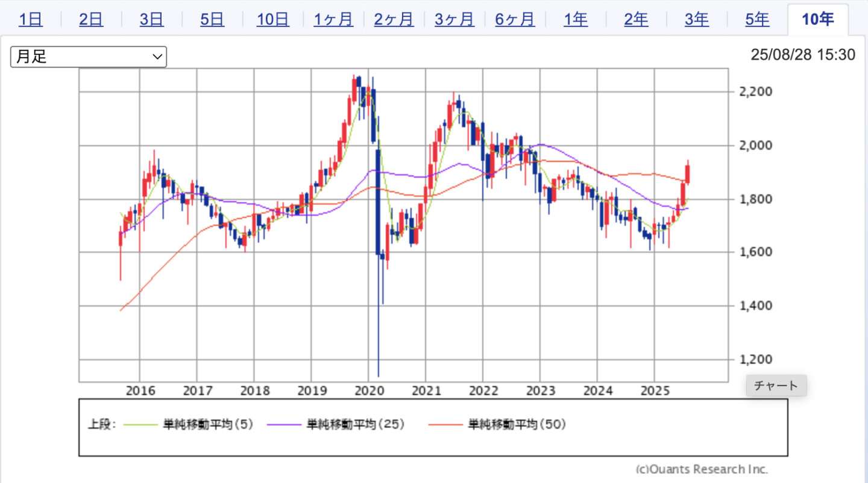Choose the 5年 period tab
Image resolution: width=868 pixels, height=483 pixels.
(757, 19)
